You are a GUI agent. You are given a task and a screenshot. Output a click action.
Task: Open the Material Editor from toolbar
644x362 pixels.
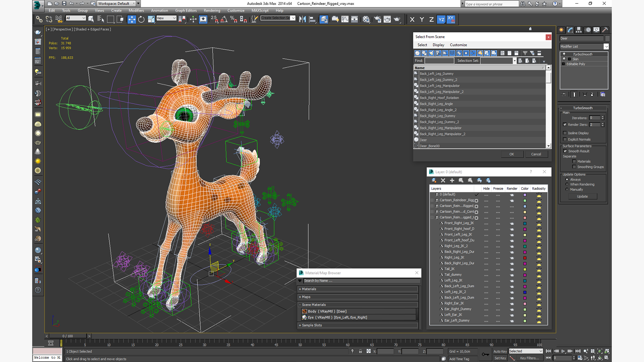pyautogui.click(x=366, y=19)
